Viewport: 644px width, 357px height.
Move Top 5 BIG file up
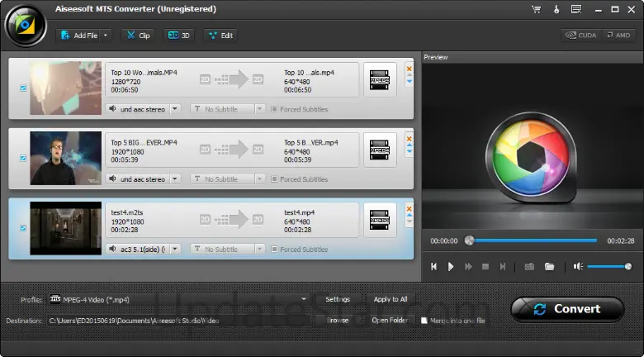pyautogui.click(x=409, y=145)
